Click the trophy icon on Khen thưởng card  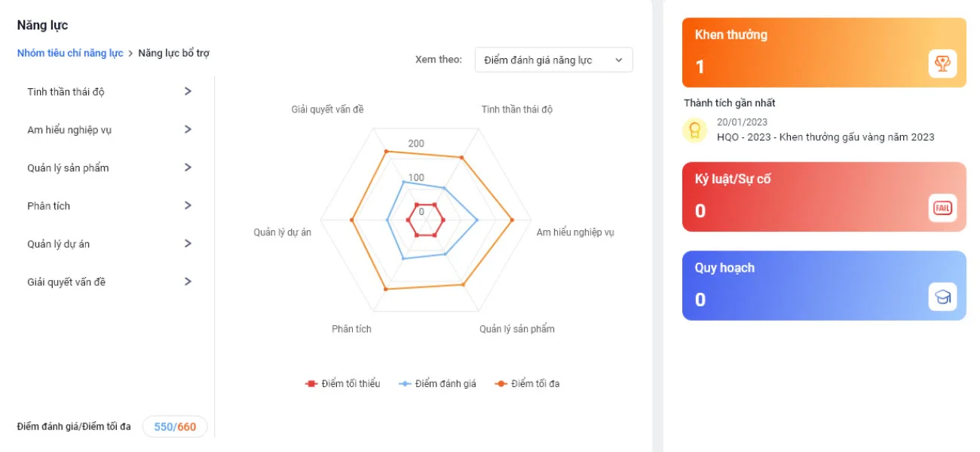click(942, 63)
